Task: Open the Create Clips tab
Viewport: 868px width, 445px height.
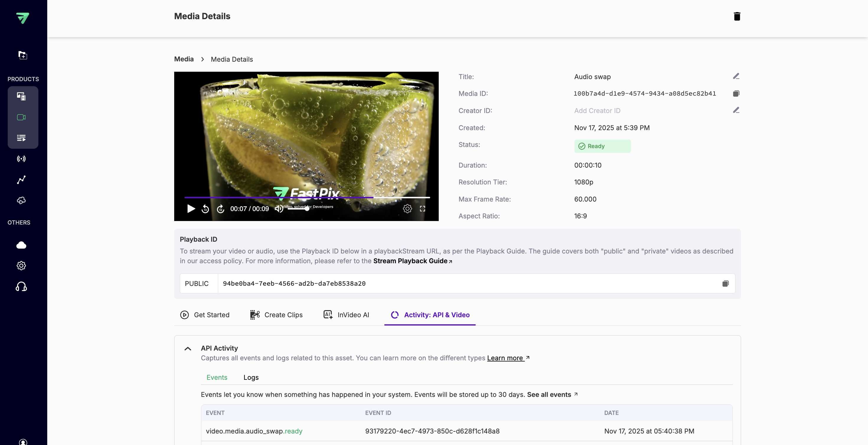Action: [276, 315]
